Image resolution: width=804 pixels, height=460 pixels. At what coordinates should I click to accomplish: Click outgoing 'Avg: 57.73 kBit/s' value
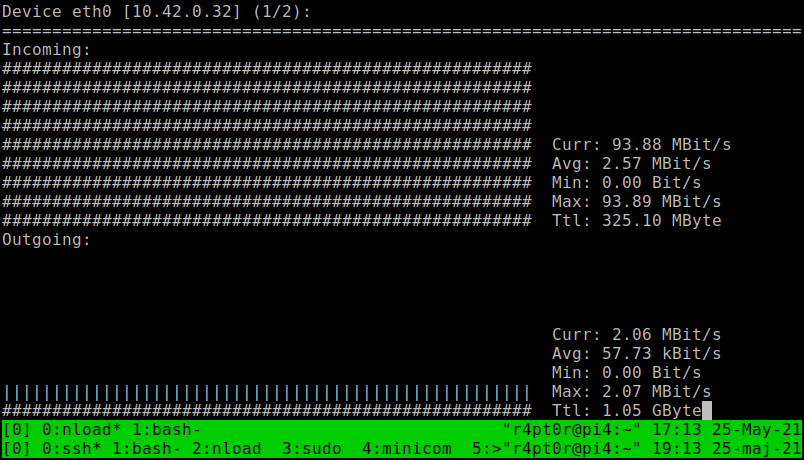tap(636, 354)
